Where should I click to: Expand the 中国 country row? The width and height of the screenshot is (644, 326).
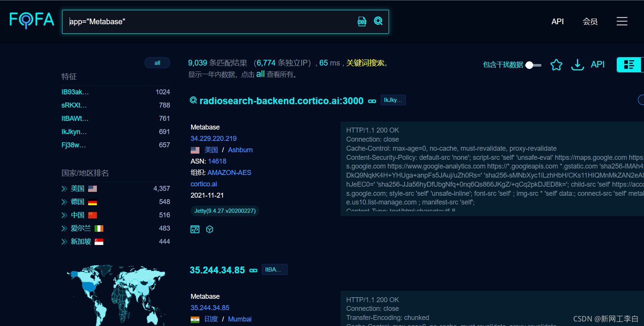click(64, 215)
